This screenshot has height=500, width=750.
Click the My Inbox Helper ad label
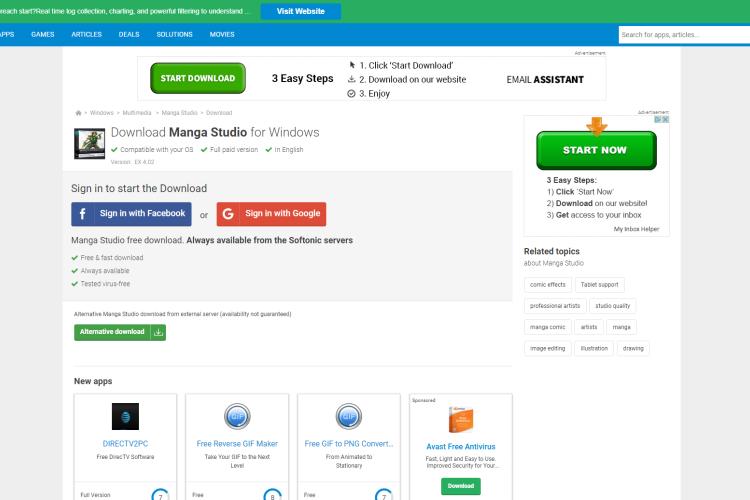(636, 229)
